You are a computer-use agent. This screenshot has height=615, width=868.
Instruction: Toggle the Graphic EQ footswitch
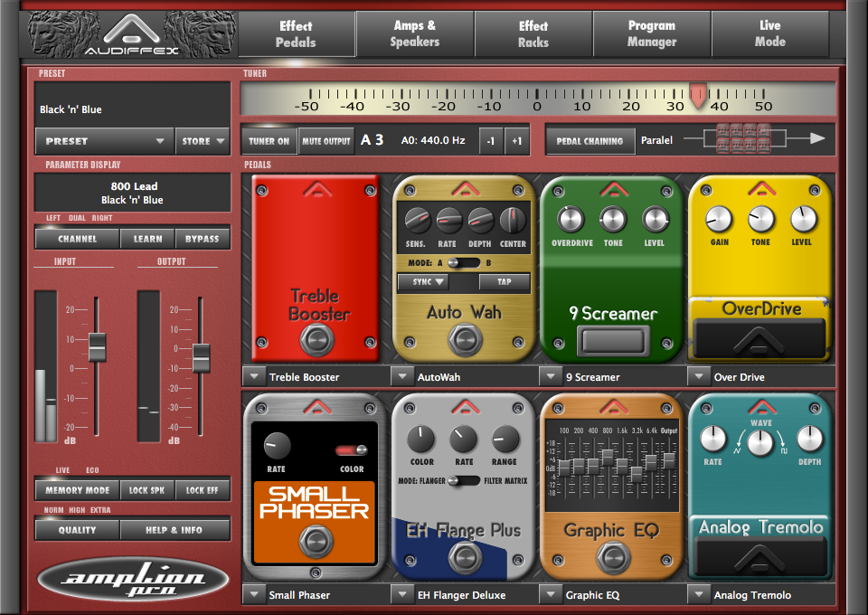pyautogui.click(x=613, y=557)
